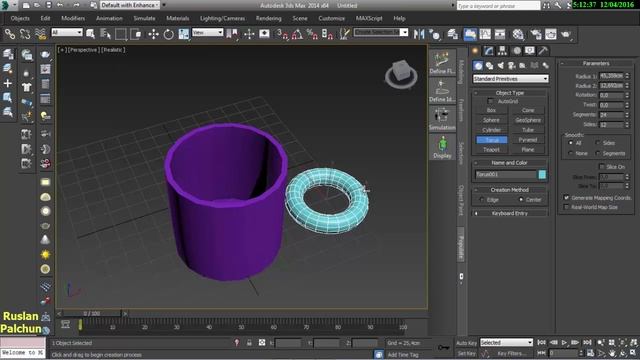Open the Utilities hammer panel tab

(x=543, y=51)
